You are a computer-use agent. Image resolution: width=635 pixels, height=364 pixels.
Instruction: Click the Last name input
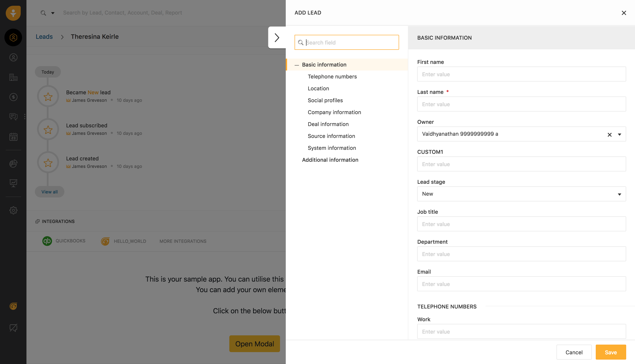(521, 104)
